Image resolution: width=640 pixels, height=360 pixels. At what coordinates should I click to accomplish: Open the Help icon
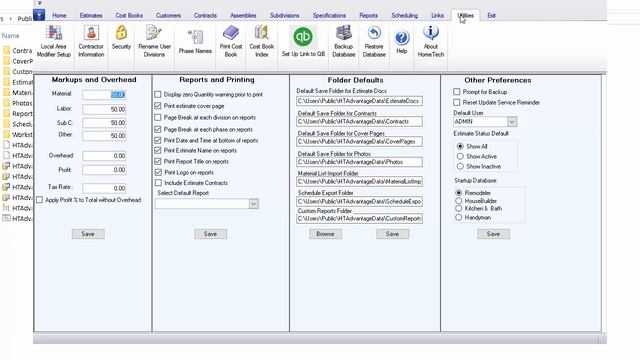(402, 42)
